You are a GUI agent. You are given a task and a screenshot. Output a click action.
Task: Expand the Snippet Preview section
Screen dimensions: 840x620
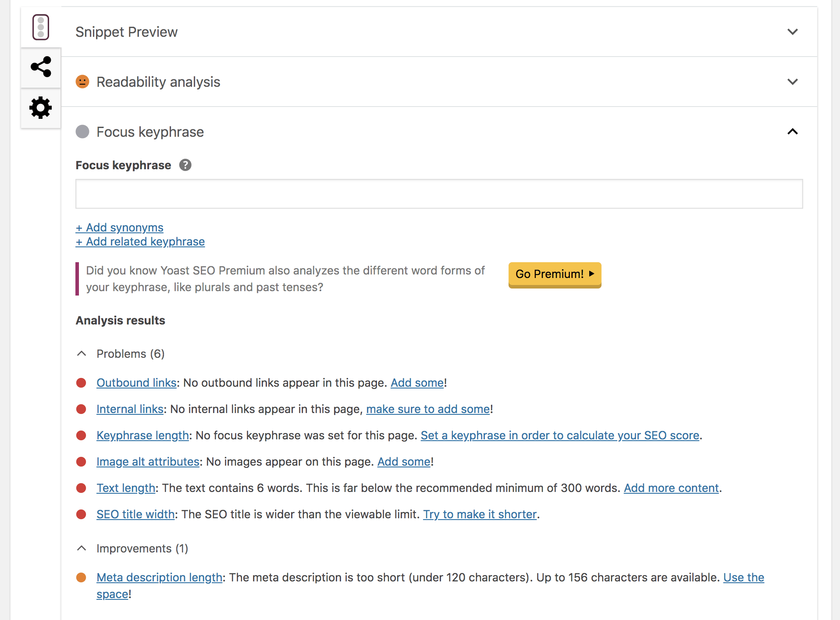[792, 32]
